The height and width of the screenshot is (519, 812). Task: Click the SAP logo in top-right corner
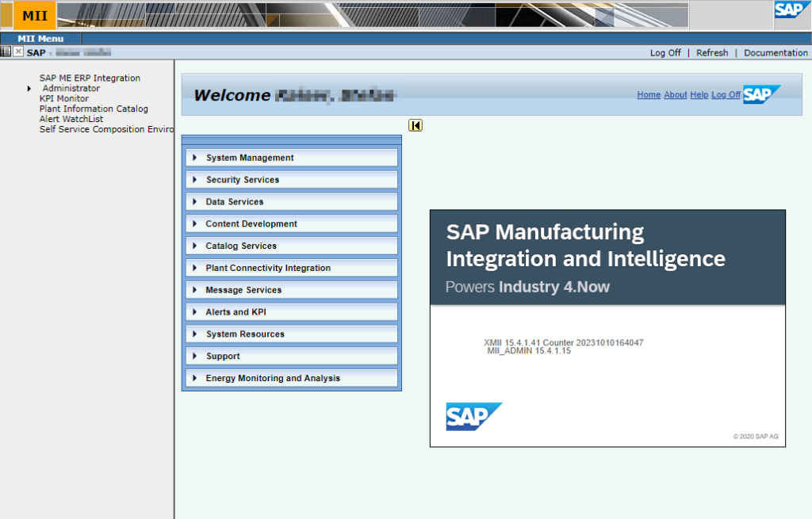[x=791, y=10]
